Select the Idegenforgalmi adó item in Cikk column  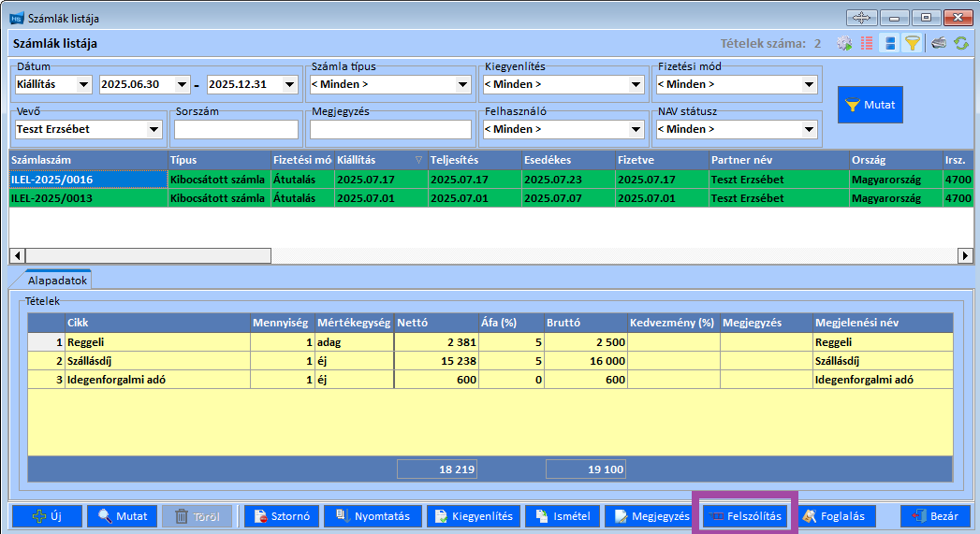click(157, 380)
